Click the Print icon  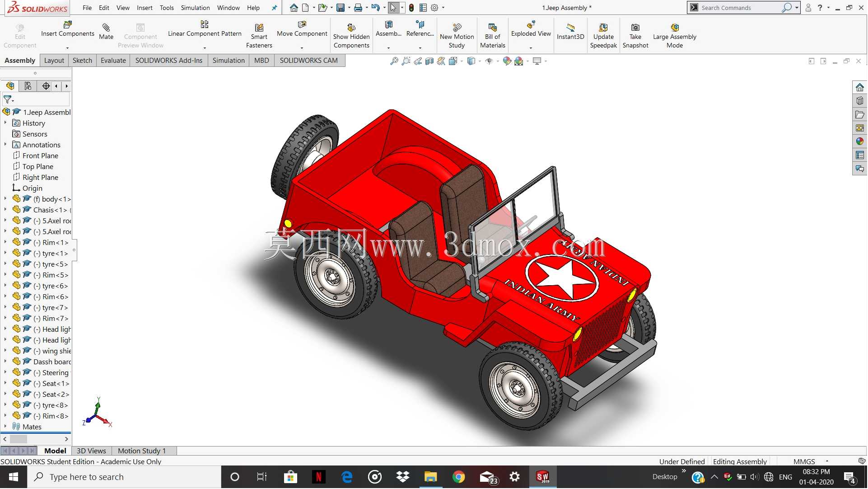pyautogui.click(x=358, y=8)
